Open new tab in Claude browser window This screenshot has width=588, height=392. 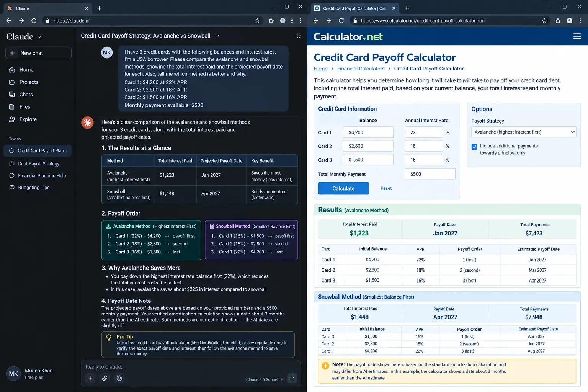[100, 8]
